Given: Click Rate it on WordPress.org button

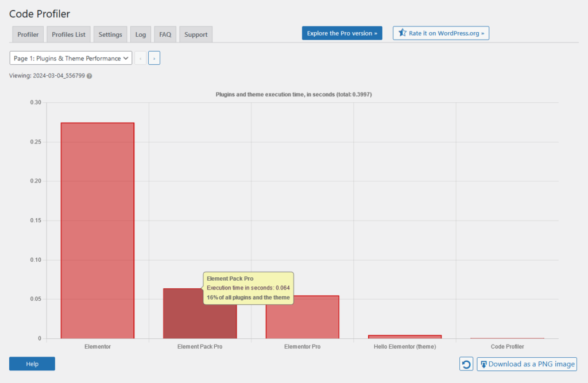Looking at the screenshot, I should pyautogui.click(x=441, y=33).
